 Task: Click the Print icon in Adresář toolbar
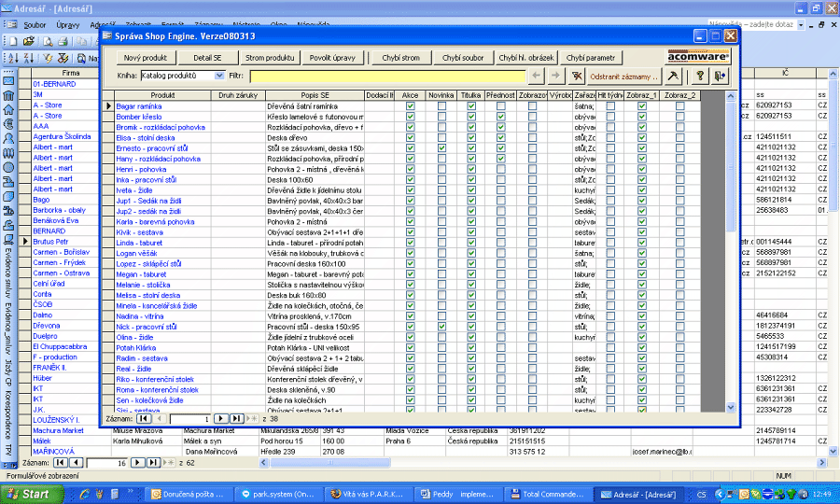click(63, 41)
